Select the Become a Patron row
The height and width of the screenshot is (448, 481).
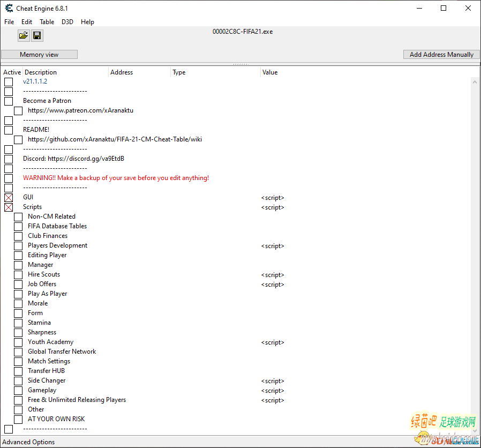pyautogui.click(x=47, y=101)
